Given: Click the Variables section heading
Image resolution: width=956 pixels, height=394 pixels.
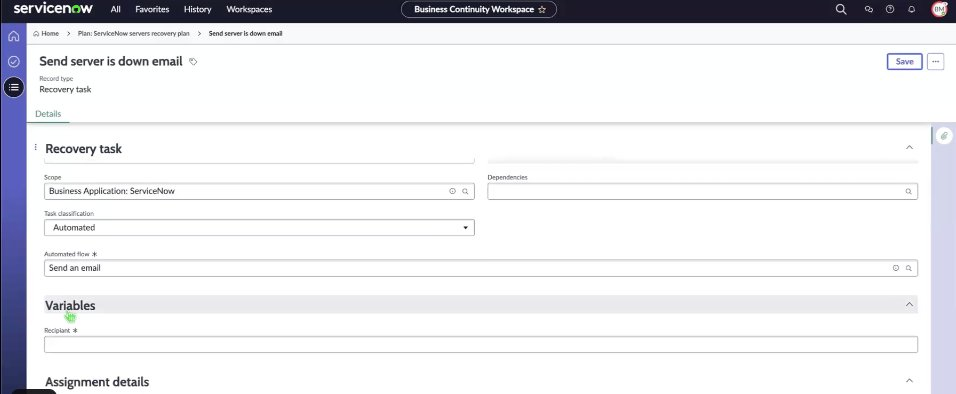Looking at the screenshot, I should [x=70, y=305].
